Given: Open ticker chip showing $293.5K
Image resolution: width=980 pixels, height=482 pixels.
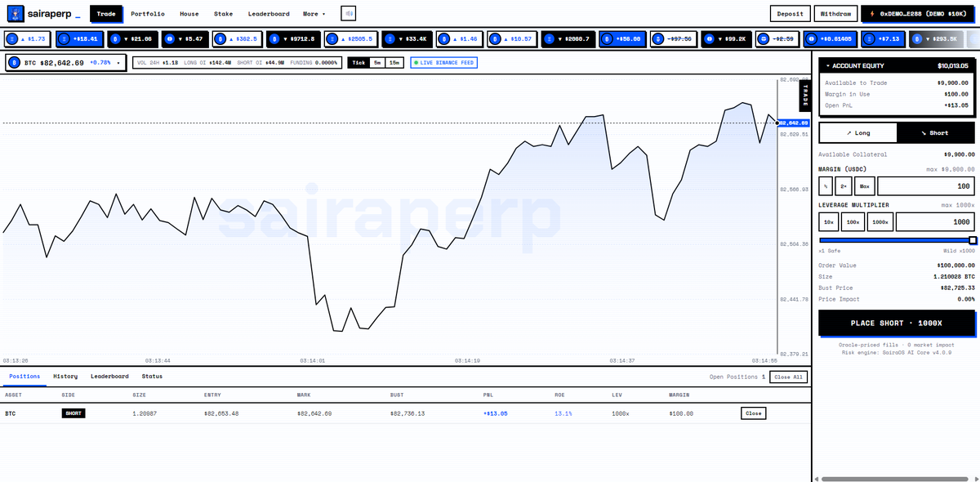Looking at the screenshot, I should tap(935, 38).
